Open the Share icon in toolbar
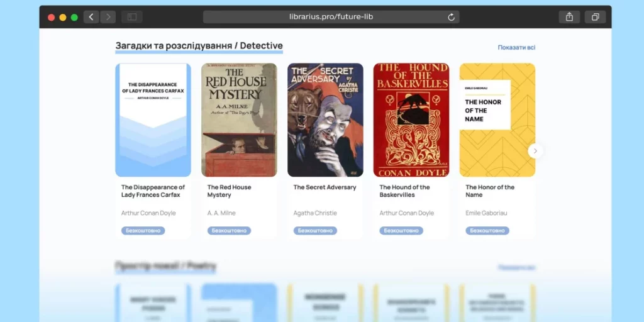 pyautogui.click(x=569, y=17)
